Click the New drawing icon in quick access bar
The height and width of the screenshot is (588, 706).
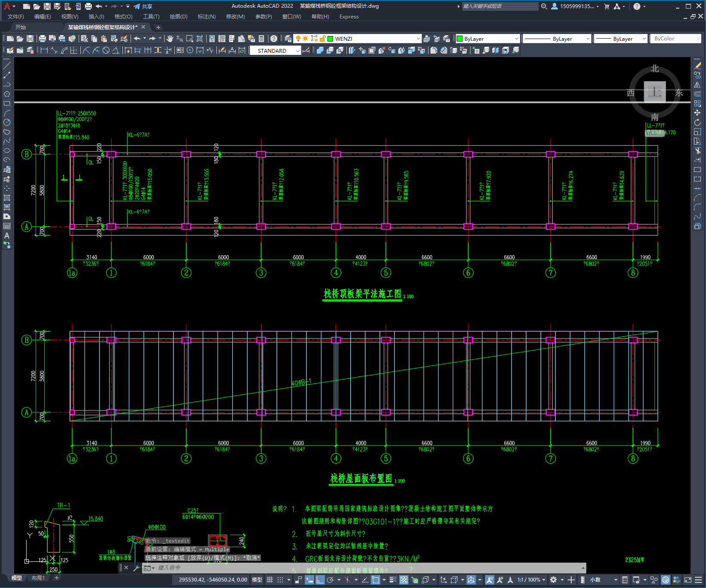pyautogui.click(x=27, y=6)
